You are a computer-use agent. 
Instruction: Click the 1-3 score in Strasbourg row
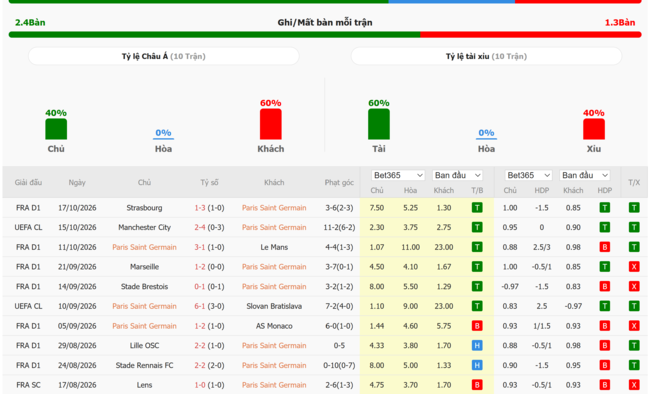(x=200, y=208)
